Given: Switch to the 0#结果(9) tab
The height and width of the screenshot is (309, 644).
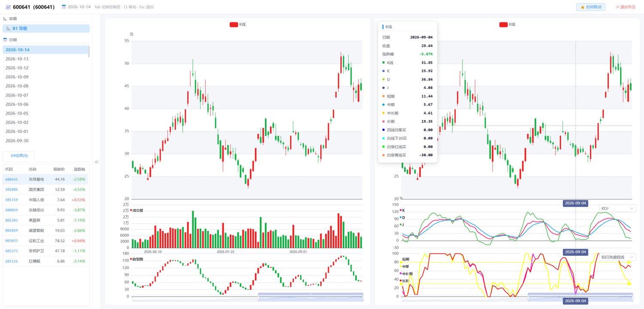Looking at the screenshot, I should [x=19, y=155].
